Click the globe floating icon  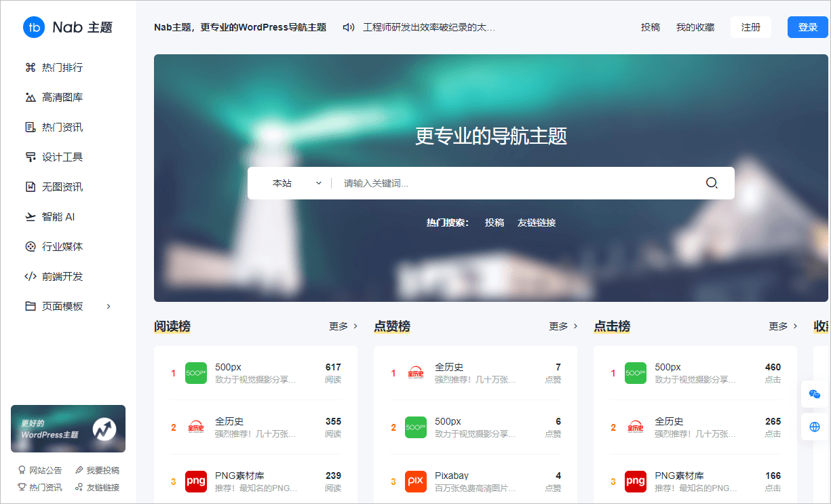815,427
